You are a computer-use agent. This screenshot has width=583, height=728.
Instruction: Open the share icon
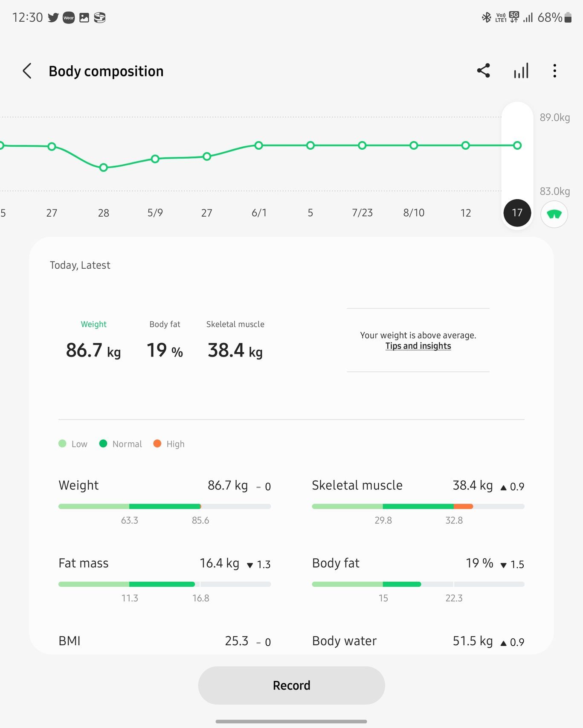pos(483,71)
